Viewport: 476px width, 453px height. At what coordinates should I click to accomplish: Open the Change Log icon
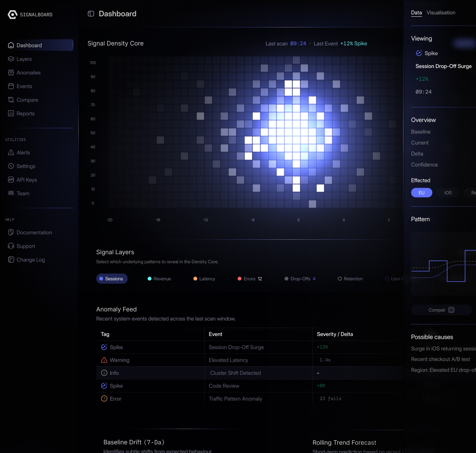11,260
